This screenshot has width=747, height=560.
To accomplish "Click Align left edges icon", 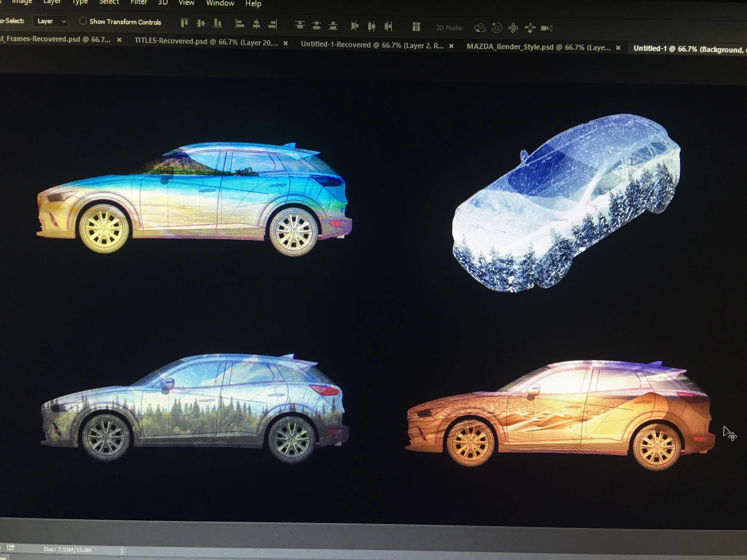I will coord(239,24).
